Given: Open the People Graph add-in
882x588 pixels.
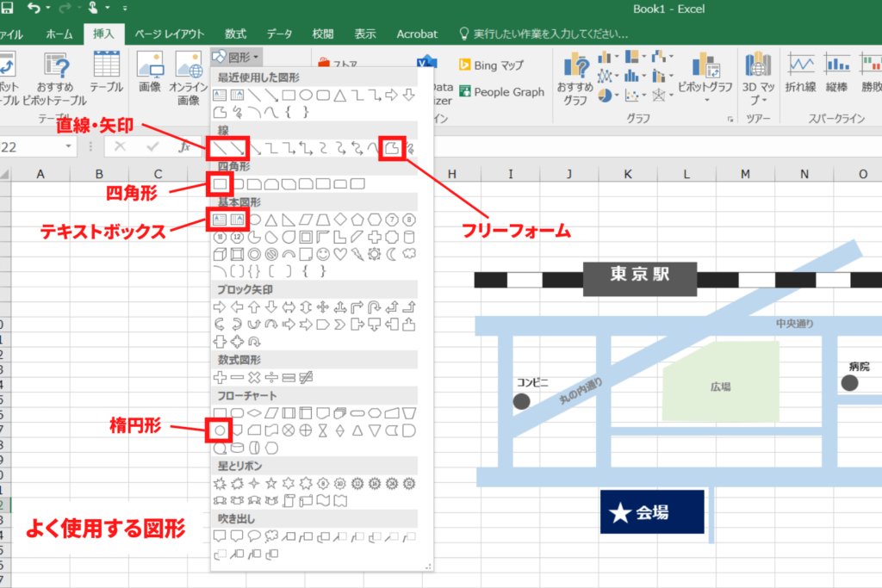Looking at the screenshot, I should pyautogui.click(x=502, y=91).
